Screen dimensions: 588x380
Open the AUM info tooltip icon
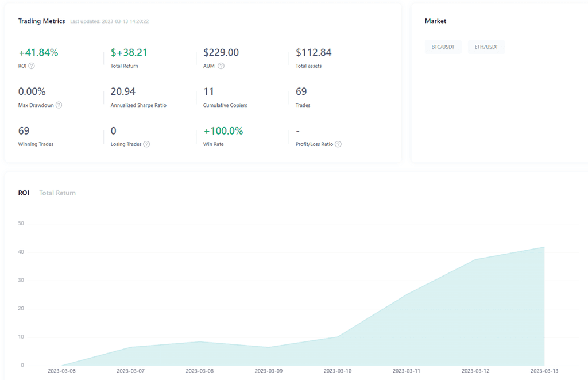tap(221, 66)
